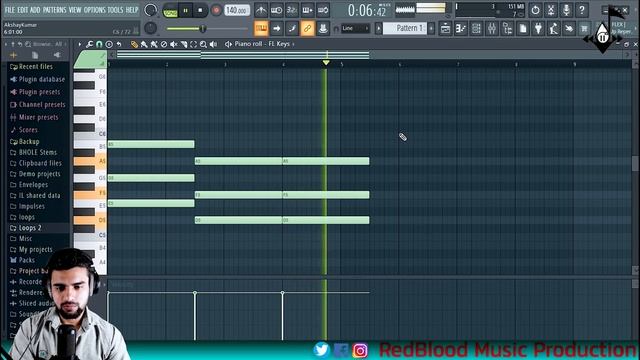The height and width of the screenshot is (360, 640).
Task: Open the VIEW menu
Action: [x=75, y=10]
